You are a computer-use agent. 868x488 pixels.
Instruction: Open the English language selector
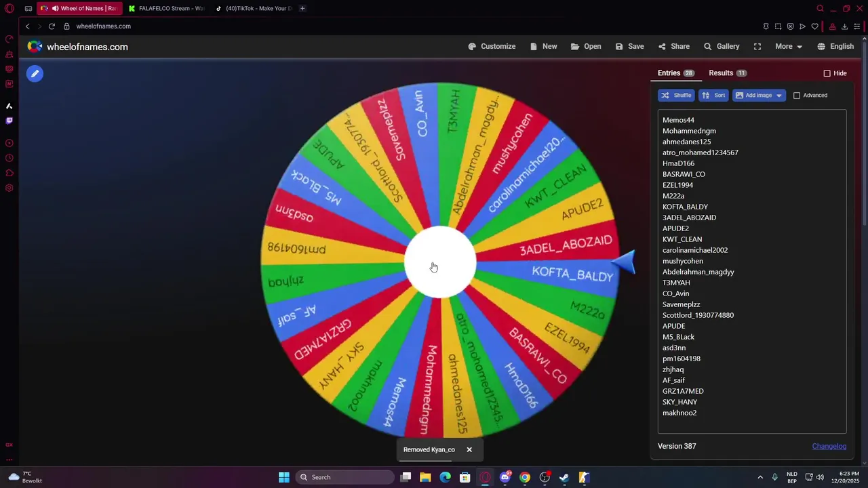[835, 46]
